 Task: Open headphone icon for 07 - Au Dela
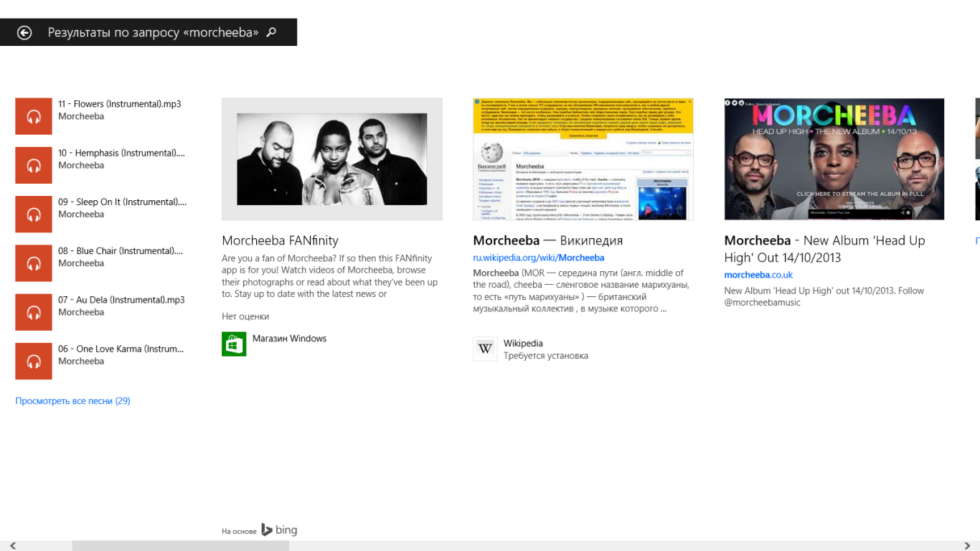[x=34, y=312]
